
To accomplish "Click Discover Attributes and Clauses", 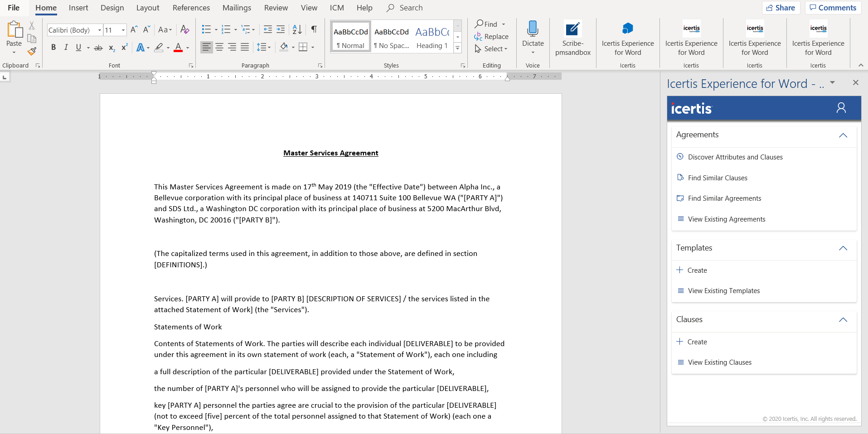I will (x=735, y=157).
